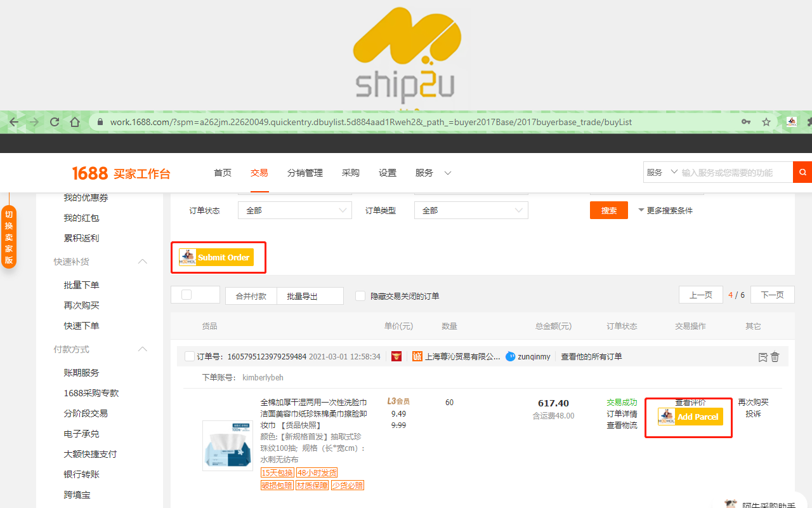Click the 货品快照 link in the product title
Image resolution: width=812 pixels, height=508 pixels.
point(300,425)
